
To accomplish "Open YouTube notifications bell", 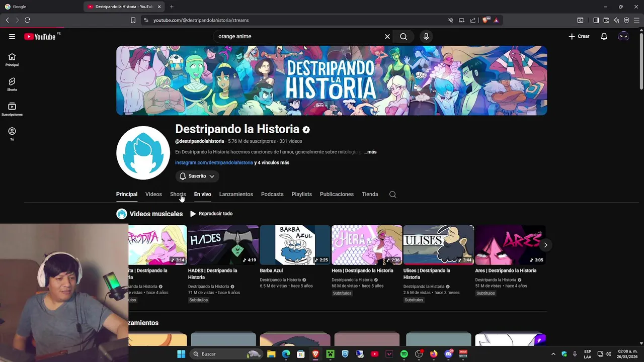I will coord(604,36).
